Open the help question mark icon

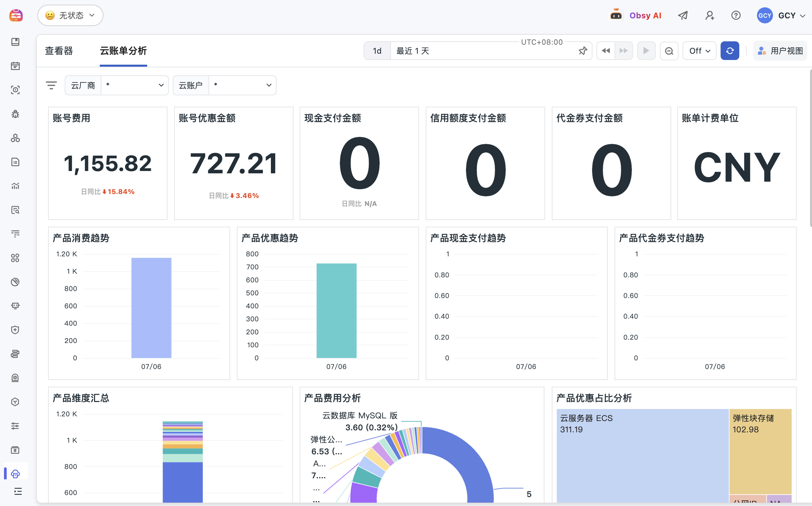point(736,15)
